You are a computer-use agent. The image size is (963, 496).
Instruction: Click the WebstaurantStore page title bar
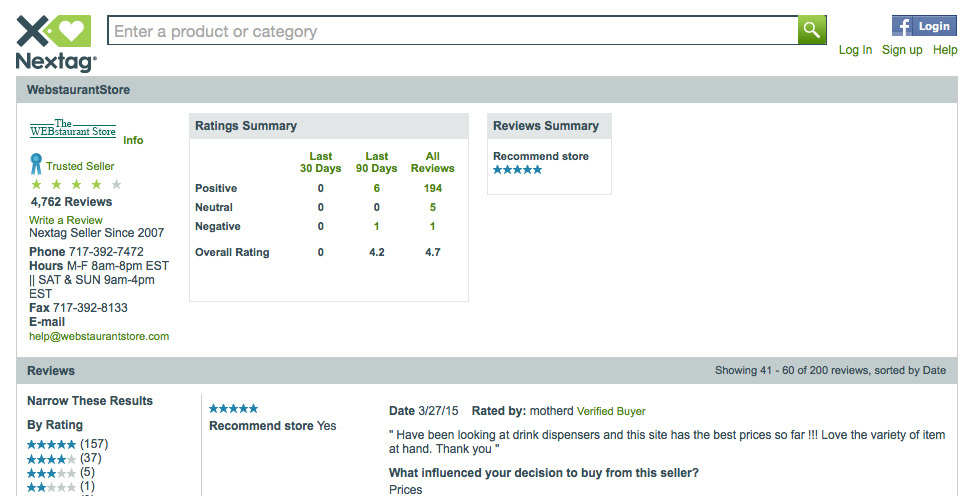pos(486,90)
